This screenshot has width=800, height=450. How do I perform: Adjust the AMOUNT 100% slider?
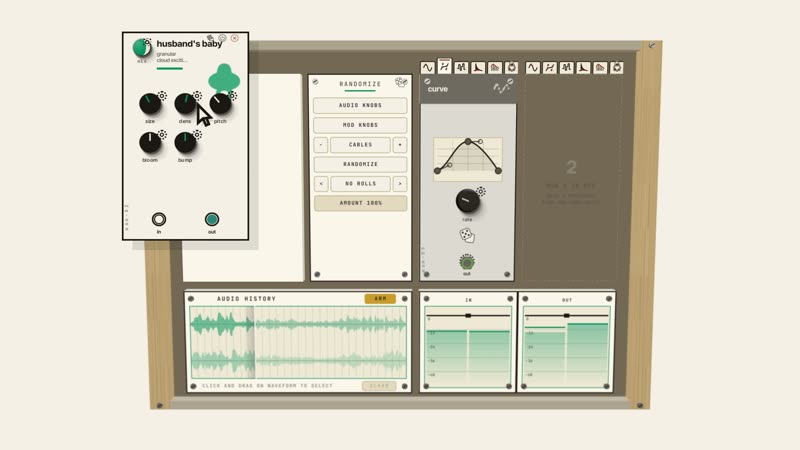pos(360,203)
